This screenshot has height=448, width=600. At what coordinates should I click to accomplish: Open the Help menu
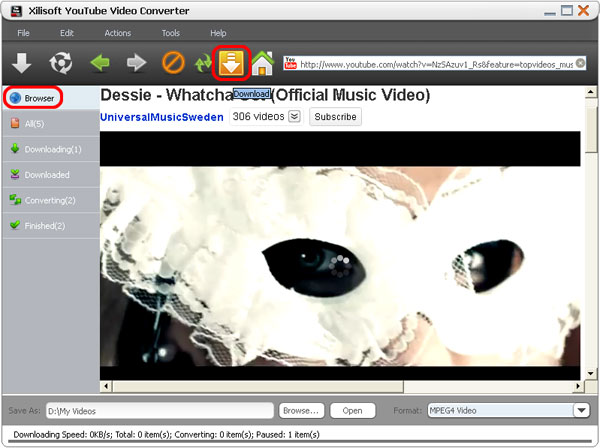coord(218,33)
